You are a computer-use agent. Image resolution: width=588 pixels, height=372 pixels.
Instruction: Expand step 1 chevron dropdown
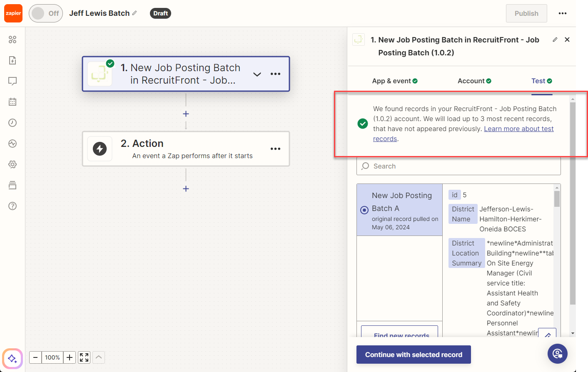coord(257,74)
